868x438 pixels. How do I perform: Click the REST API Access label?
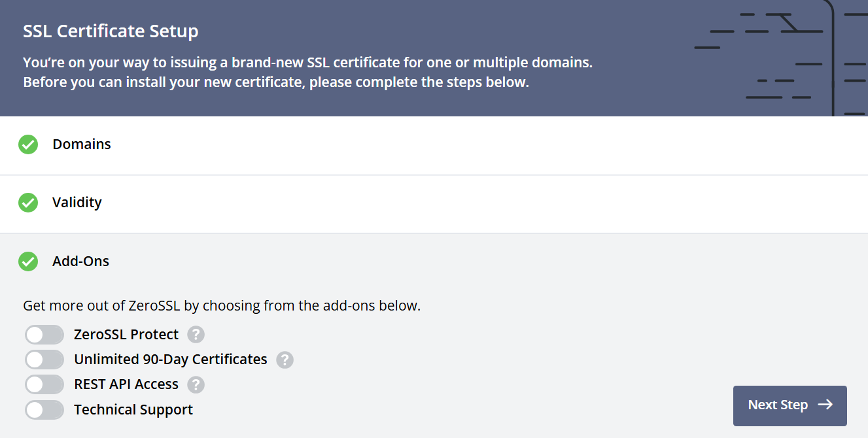[x=126, y=384]
